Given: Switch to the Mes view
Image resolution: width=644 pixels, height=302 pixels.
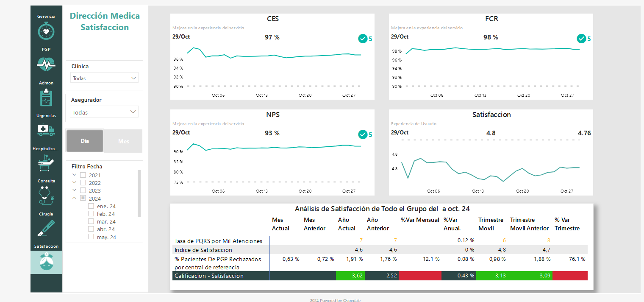Looking at the screenshot, I should click(x=123, y=141).
